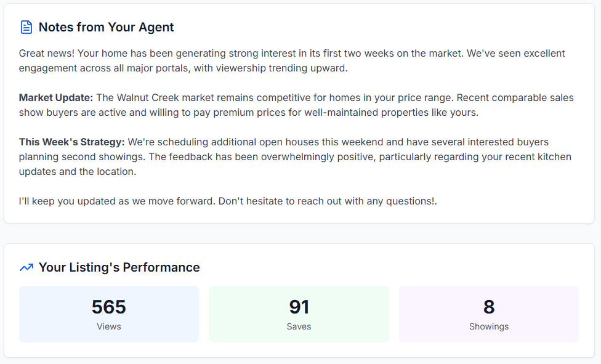Select the Notes from Your Agent heading
The width and height of the screenshot is (601, 364).
point(106,27)
